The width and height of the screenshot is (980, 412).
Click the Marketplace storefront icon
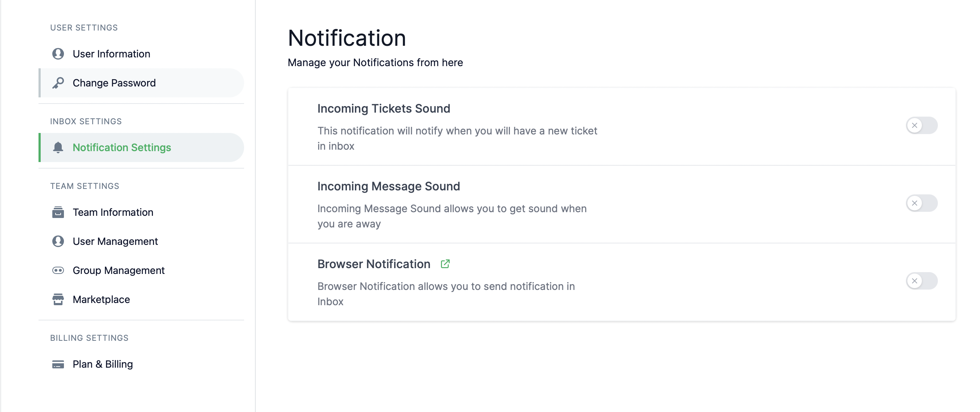(x=58, y=299)
